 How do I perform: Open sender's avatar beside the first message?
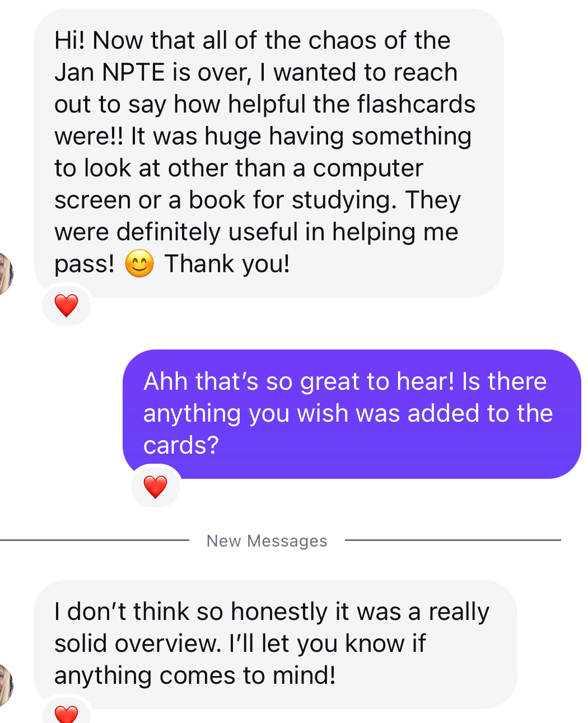pos(6,274)
